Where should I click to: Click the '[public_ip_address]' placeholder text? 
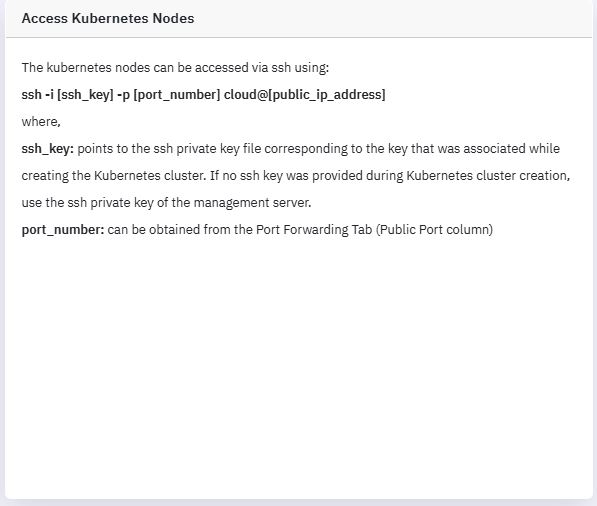pyautogui.click(x=327, y=94)
